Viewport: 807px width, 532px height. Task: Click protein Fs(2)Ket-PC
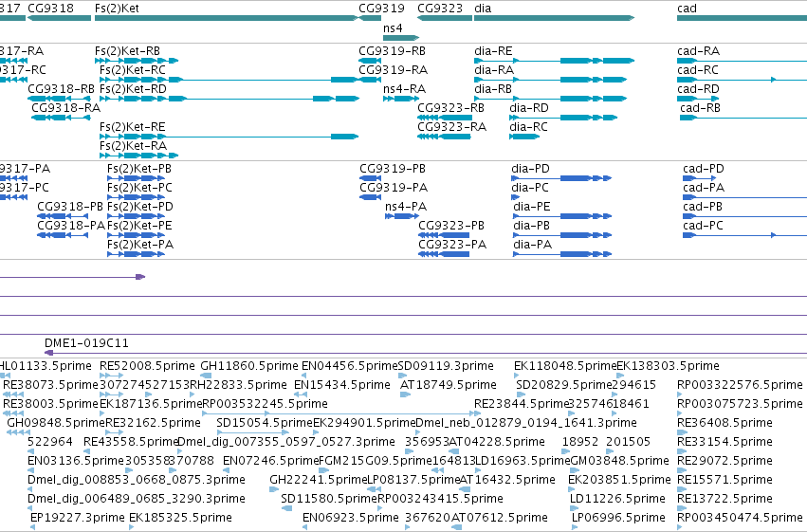tap(139, 188)
